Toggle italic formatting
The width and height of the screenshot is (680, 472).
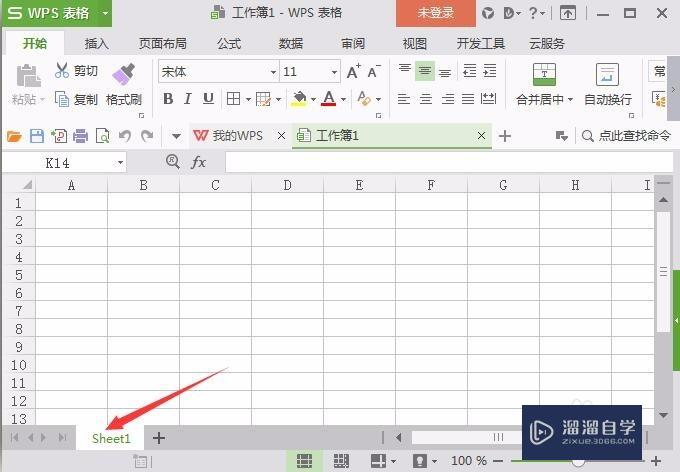click(188, 99)
